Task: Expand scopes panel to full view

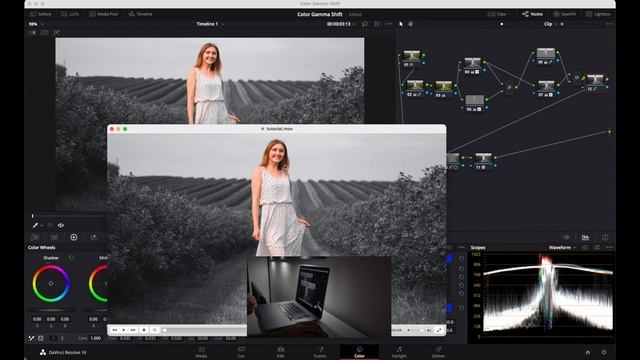Action: click(597, 247)
